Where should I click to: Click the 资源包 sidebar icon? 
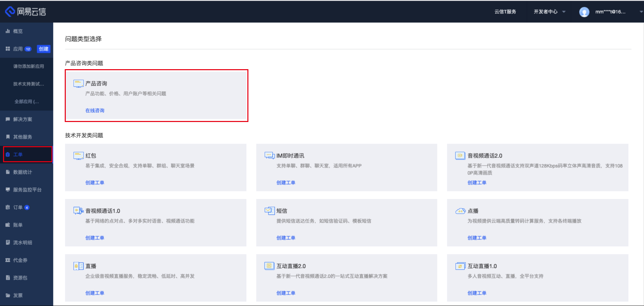pos(7,278)
